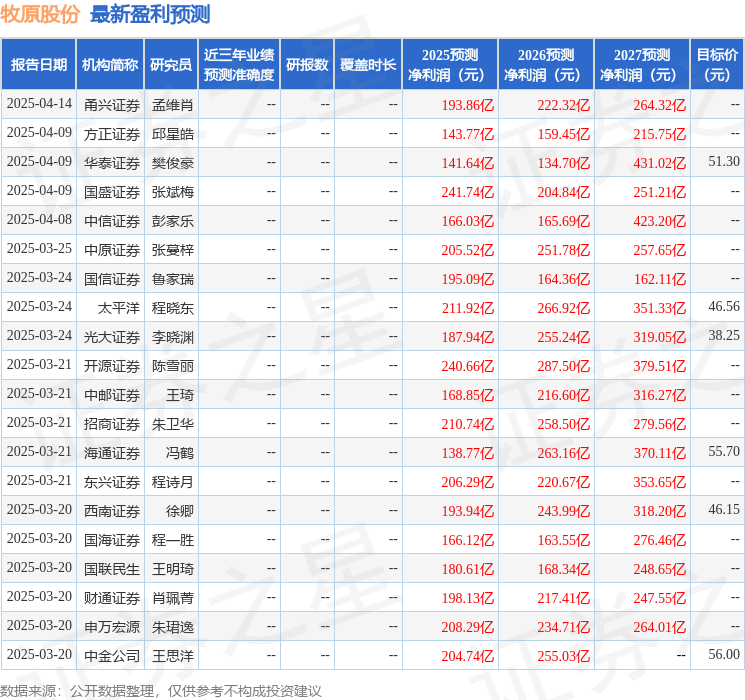Click analyst name 朱卫华

tap(173, 423)
